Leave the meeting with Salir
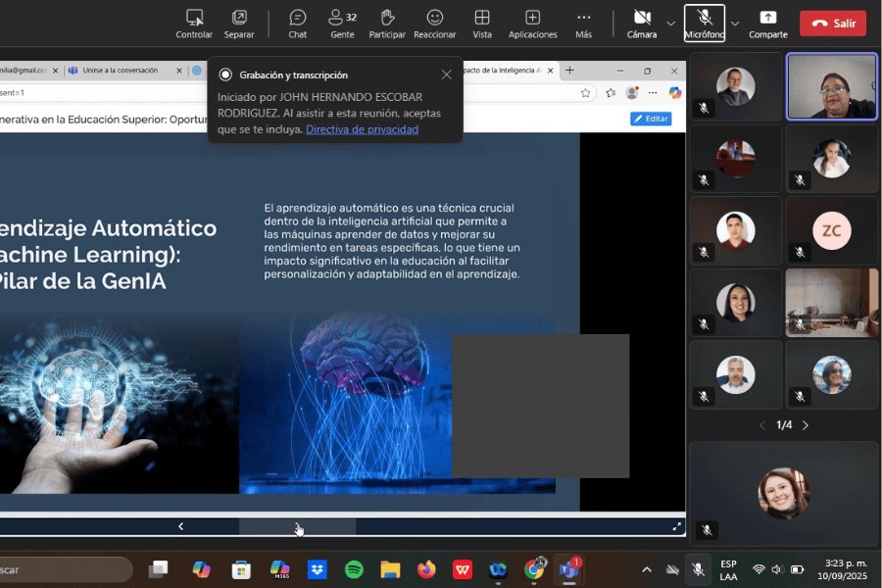 pos(832,23)
